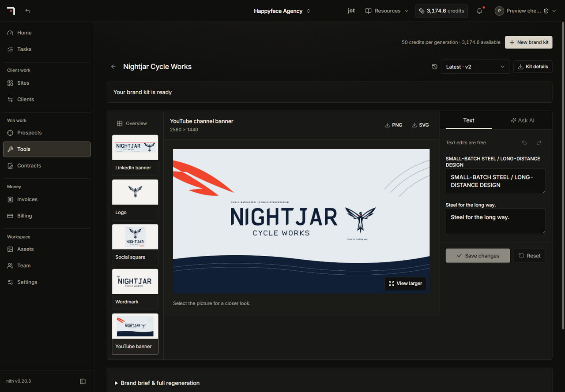Save changes to the text
The width and height of the screenshot is (565, 392).
click(478, 256)
